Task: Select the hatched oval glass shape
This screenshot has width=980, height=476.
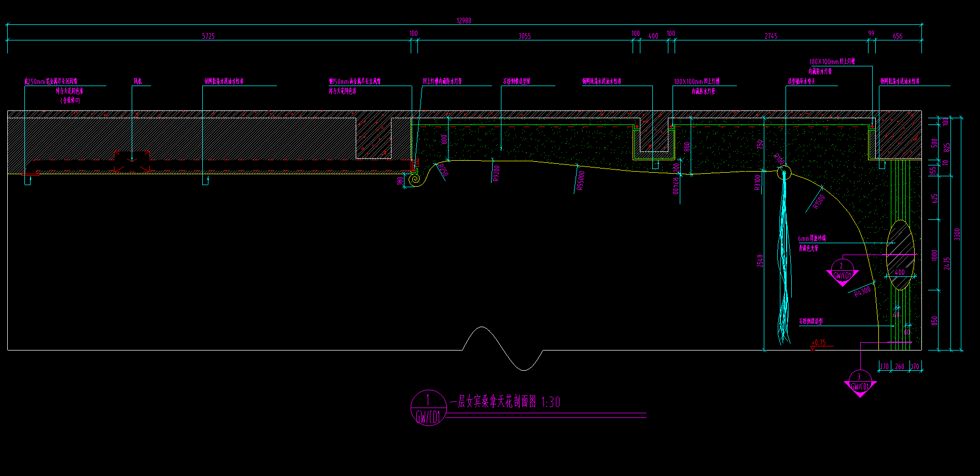Action: 900,255
